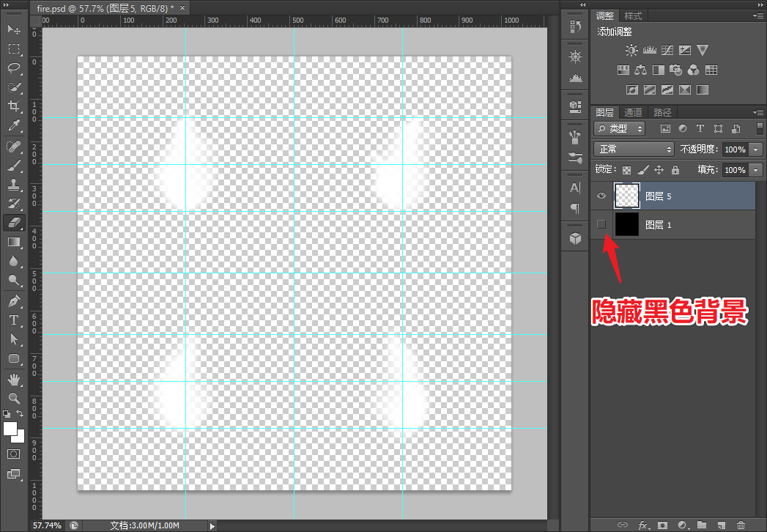Open the layer style fx menu
Image resolution: width=767 pixels, height=532 pixels.
point(643,525)
